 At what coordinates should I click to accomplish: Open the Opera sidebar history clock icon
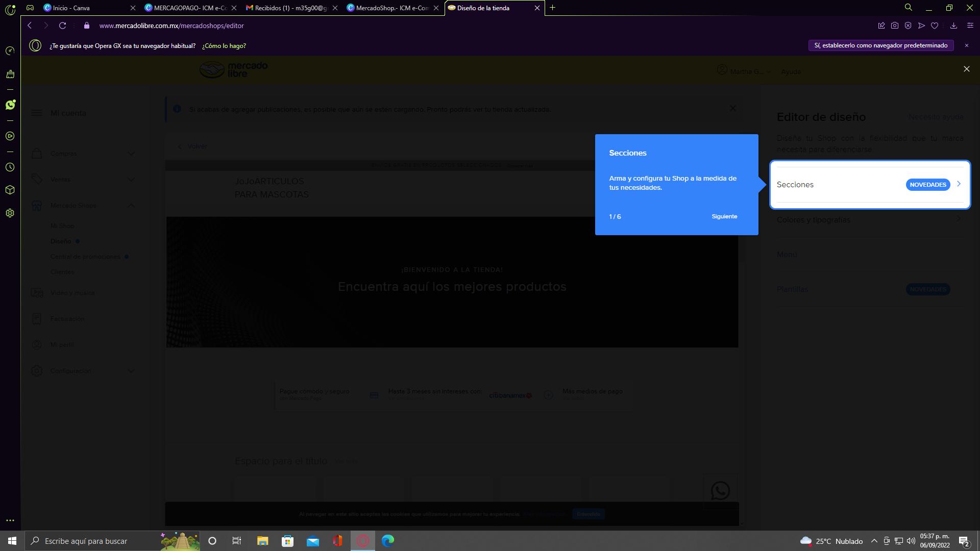point(10,167)
